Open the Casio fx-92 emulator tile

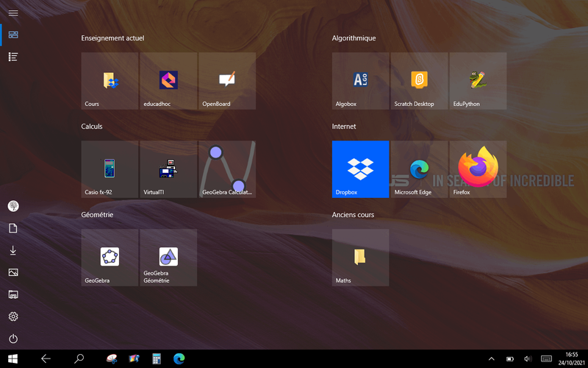pyautogui.click(x=110, y=169)
